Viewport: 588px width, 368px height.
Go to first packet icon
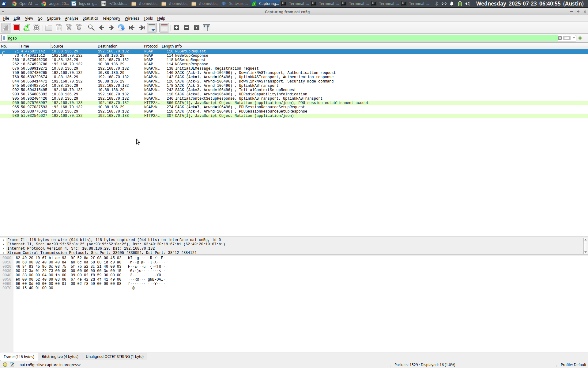click(132, 28)
